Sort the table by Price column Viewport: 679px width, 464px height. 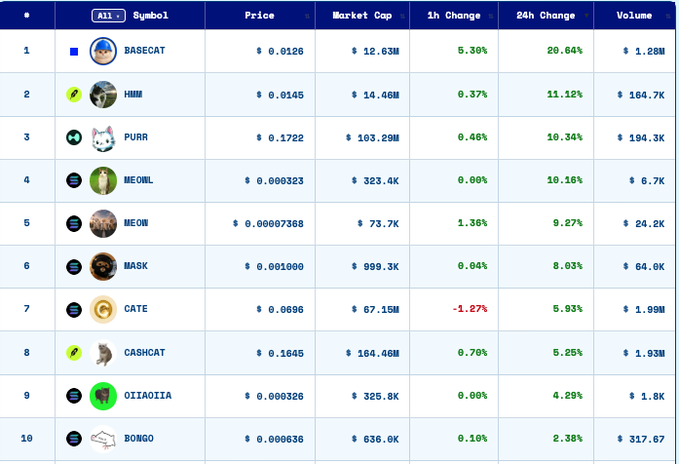click(260, 16)
